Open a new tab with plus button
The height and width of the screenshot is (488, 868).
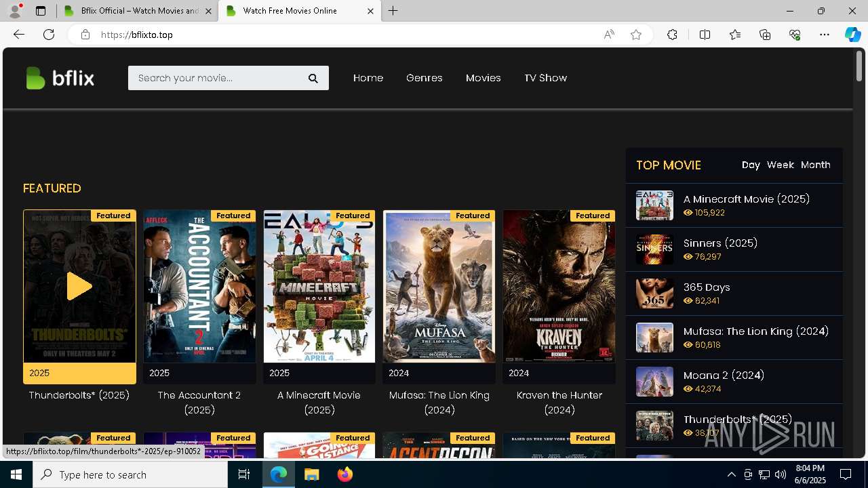coord(393,11)
